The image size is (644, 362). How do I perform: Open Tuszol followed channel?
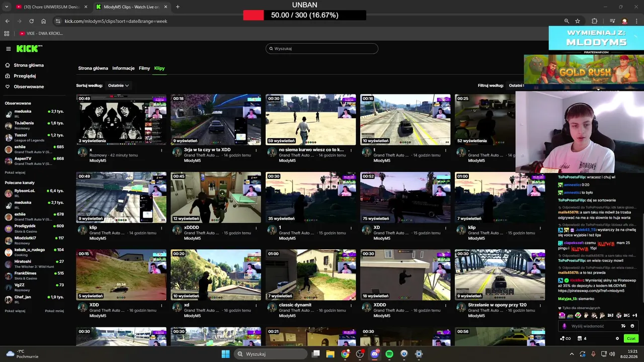[x=34, y=137]
